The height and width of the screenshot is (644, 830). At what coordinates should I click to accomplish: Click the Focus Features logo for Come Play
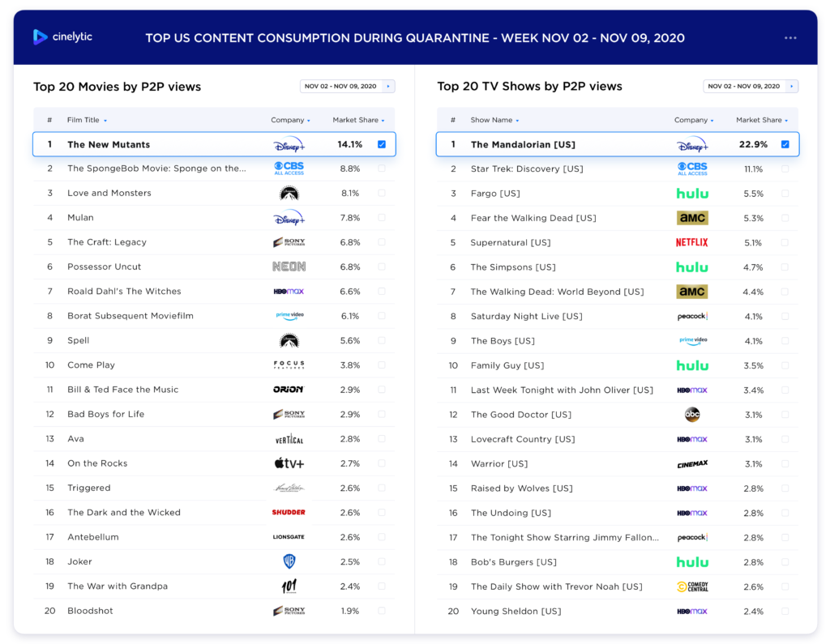tap(289, 365)
